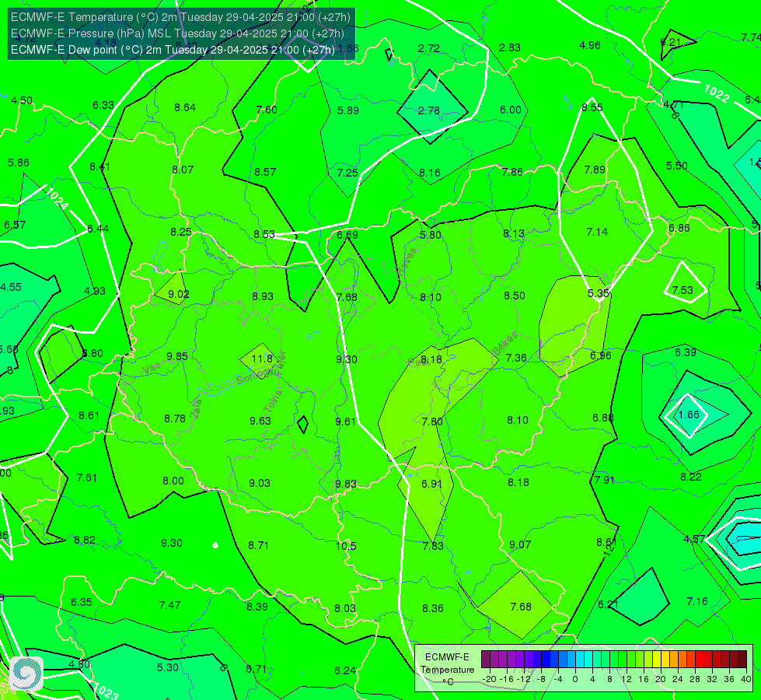The width and height of the screenshot is (761, 700).
Task: Click the 4.96 temperature value
Action: coord(590,46)
